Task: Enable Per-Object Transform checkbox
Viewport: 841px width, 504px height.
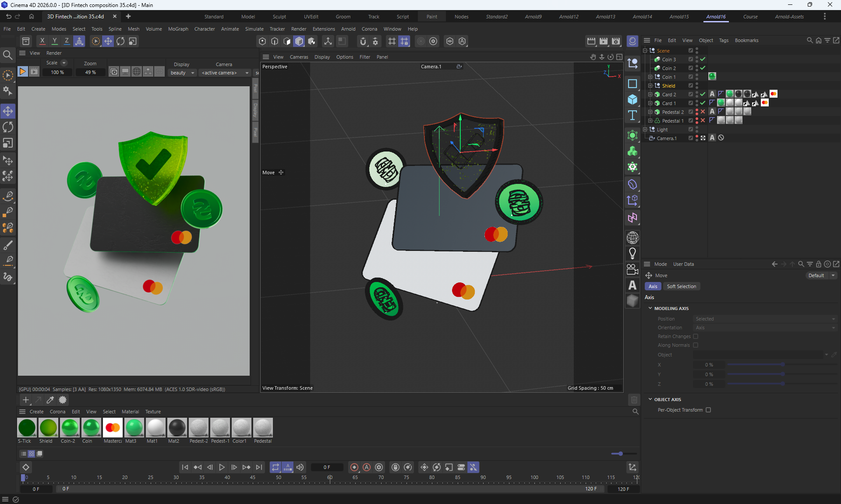Action: point(708,410)
